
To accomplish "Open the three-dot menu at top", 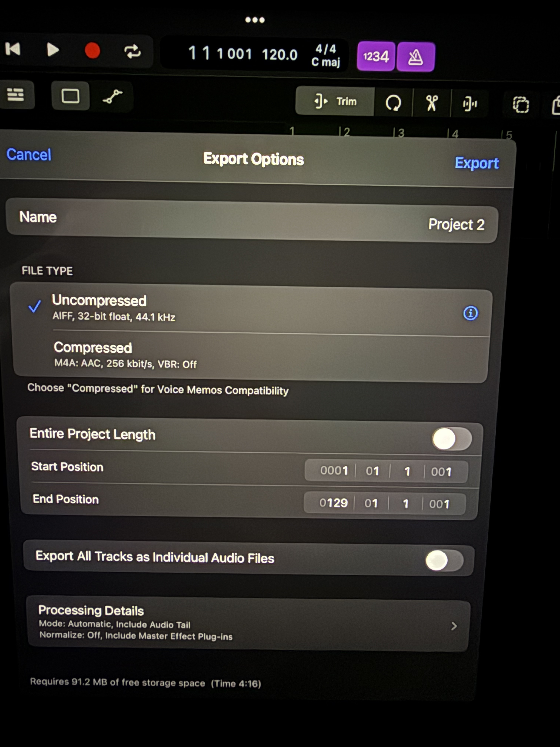I will [255, 20].
